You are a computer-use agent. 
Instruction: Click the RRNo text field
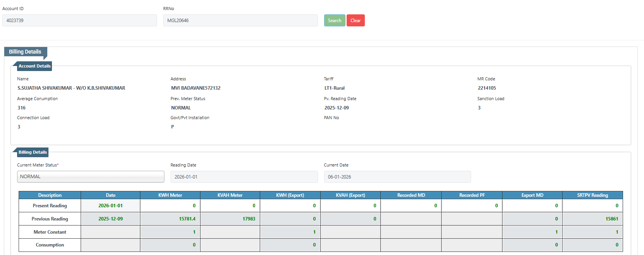[240, 21]
